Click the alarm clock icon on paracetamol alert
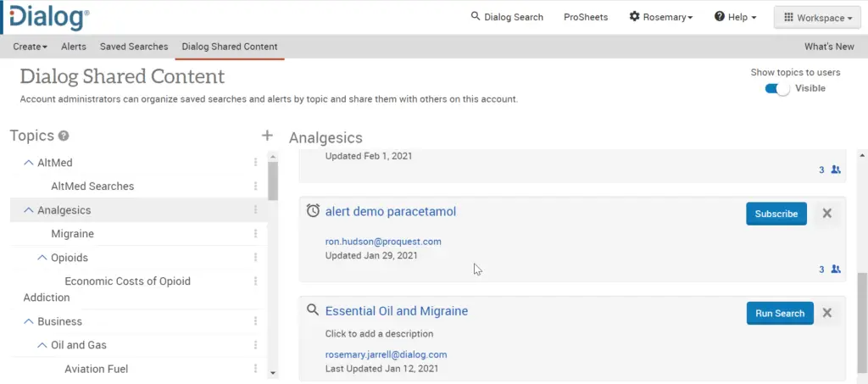868x384 pixels. (313, 210)
